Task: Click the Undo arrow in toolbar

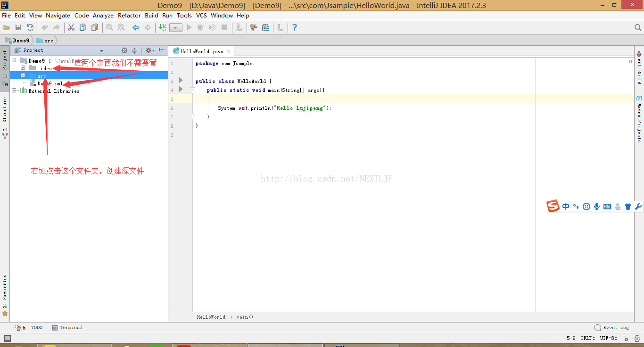Action: pyautogui.click(x=45, y=27)
